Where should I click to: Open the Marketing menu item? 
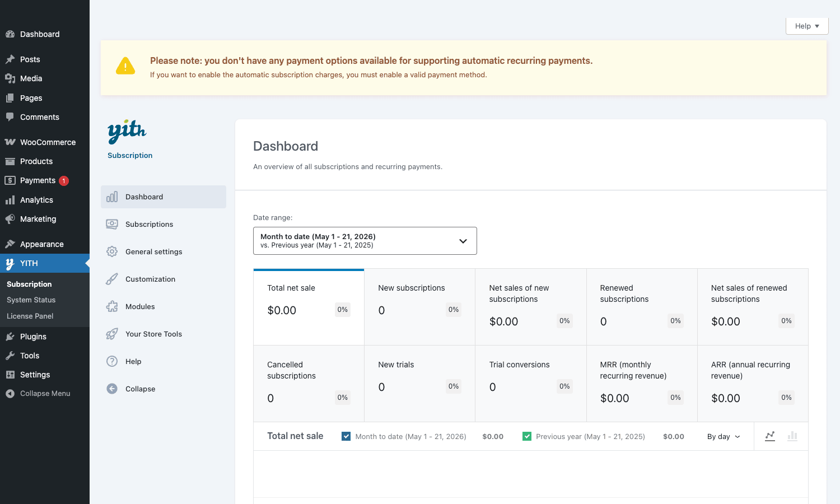[x=45, y=219]
